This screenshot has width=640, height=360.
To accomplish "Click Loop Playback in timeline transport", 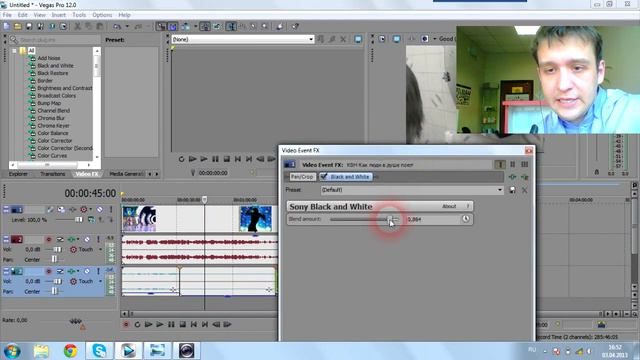I will click(x=137, y=324).
